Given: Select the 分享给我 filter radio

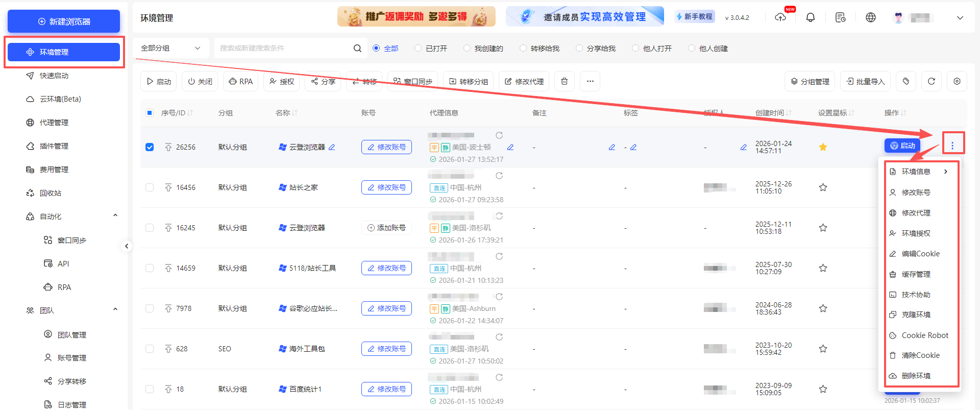Looking at the screenshot, I should [579, 48].
